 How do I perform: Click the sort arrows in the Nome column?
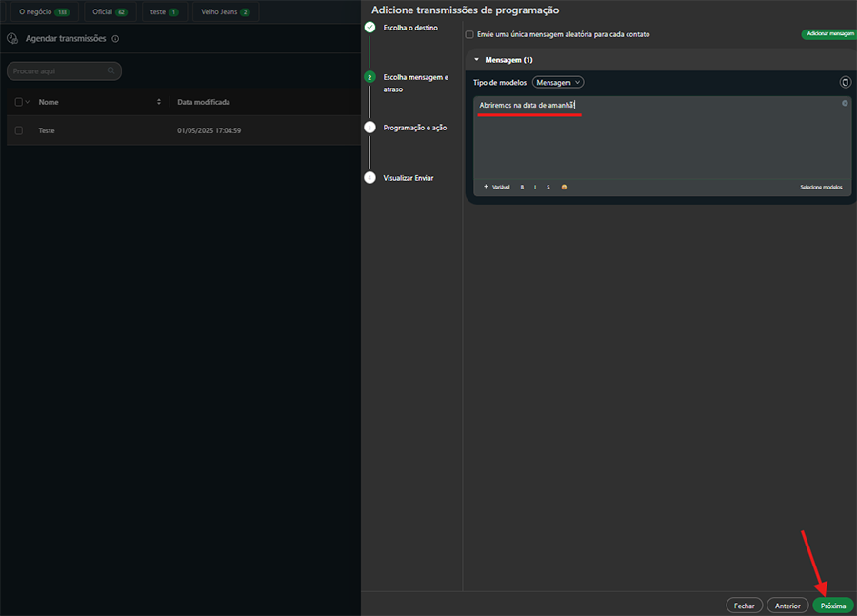click(x=159, y=102)
